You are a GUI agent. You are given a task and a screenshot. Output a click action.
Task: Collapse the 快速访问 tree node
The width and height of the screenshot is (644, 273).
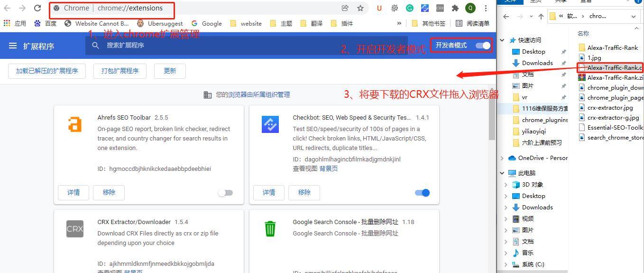click(x=502, y=40)
